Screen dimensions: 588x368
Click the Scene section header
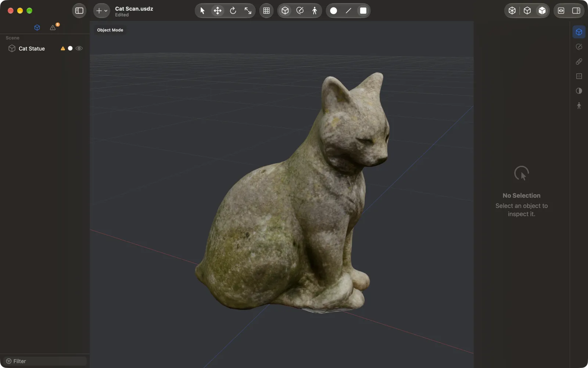click(x=12, y=38)
